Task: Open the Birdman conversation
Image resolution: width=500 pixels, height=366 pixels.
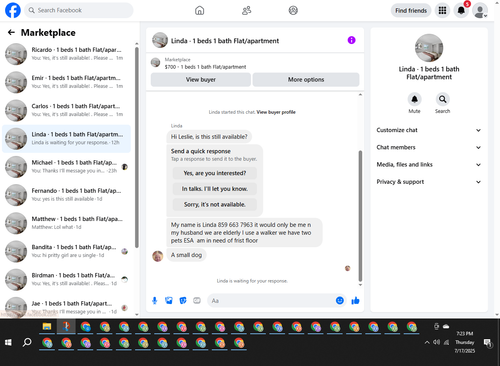Action: (66, 279)
